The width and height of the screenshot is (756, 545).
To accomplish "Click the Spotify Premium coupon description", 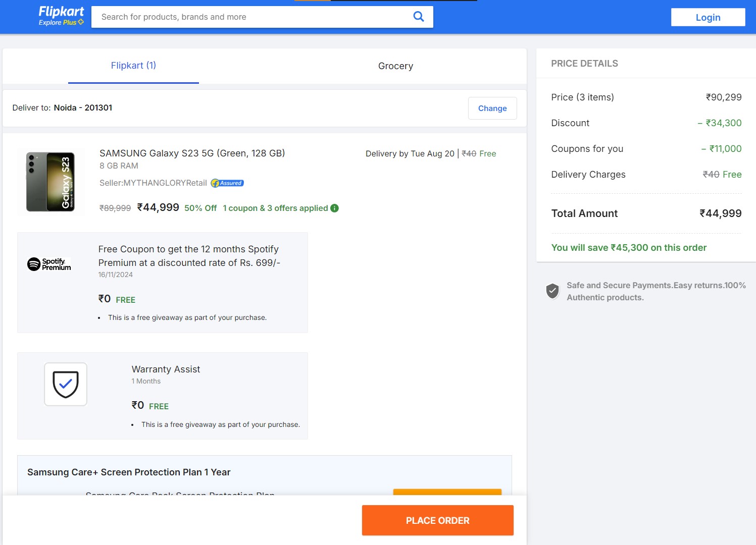I will tap(188, 256).
